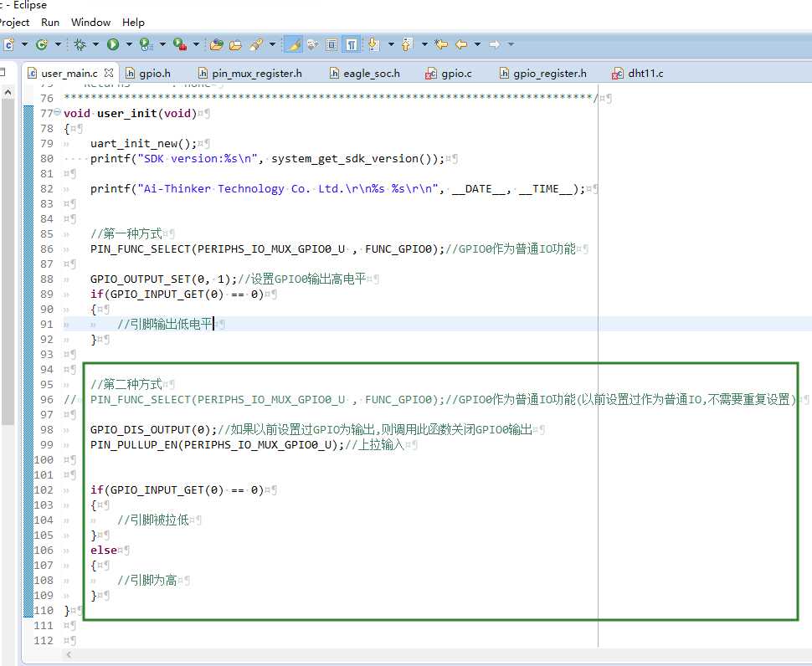Switch to the gpio.h tab

[x=149, y=74]
